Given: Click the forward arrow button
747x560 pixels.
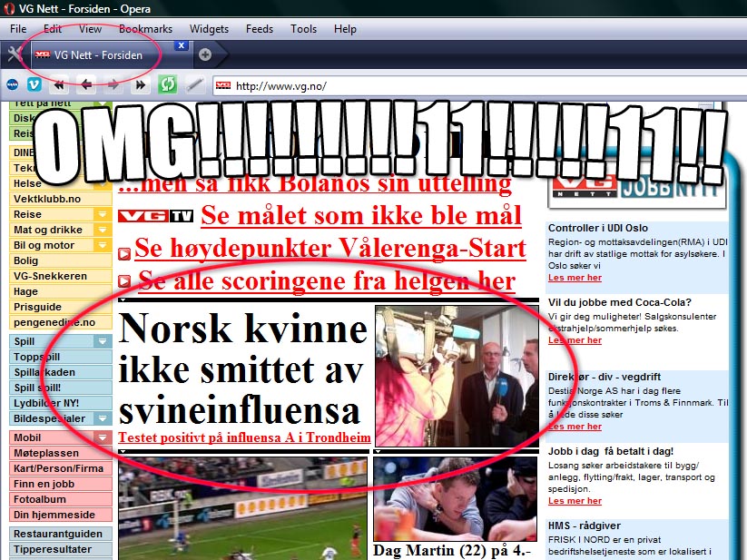Looking at the screenshot, I should tap(113, 85).
